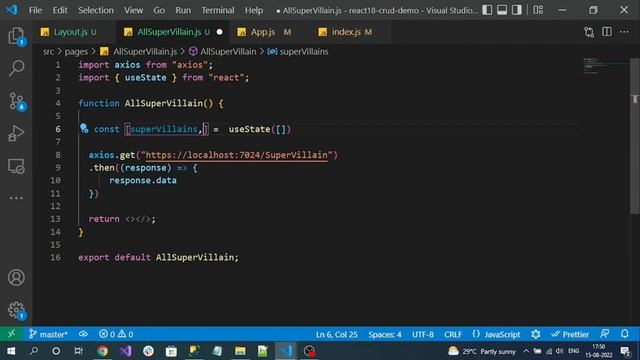Select file encoding UTF-8
640x360 pixels.
(423, 334)
